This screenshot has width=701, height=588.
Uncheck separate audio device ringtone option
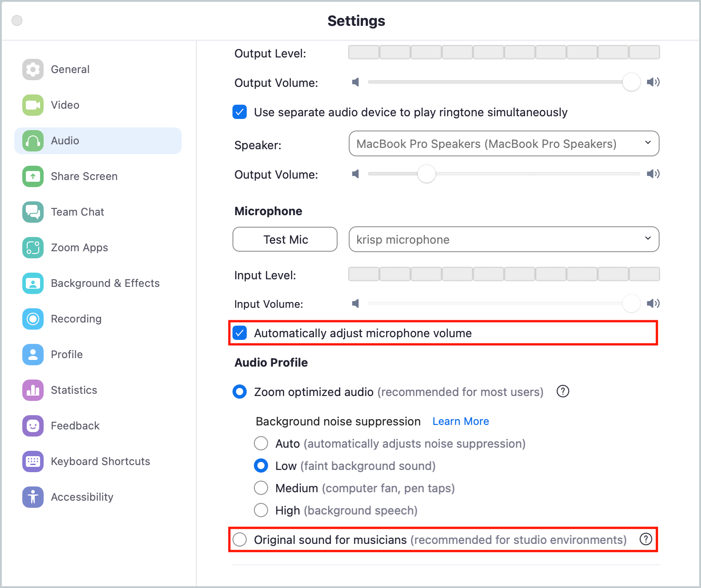(240, 112)
